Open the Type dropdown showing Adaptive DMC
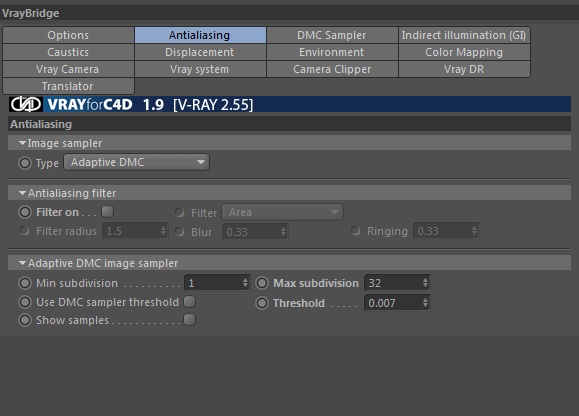Image resolution: width=579 pixels, height=416 pixels. point(137,162)
